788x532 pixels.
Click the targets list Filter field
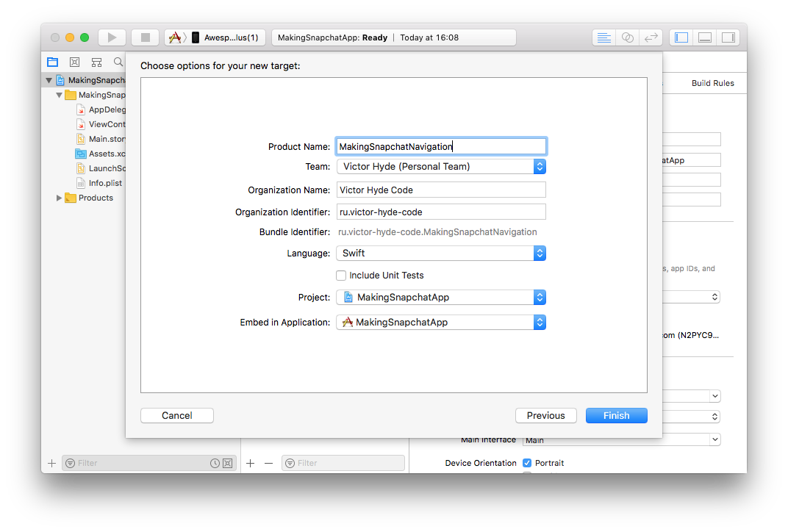pos(343,463)
